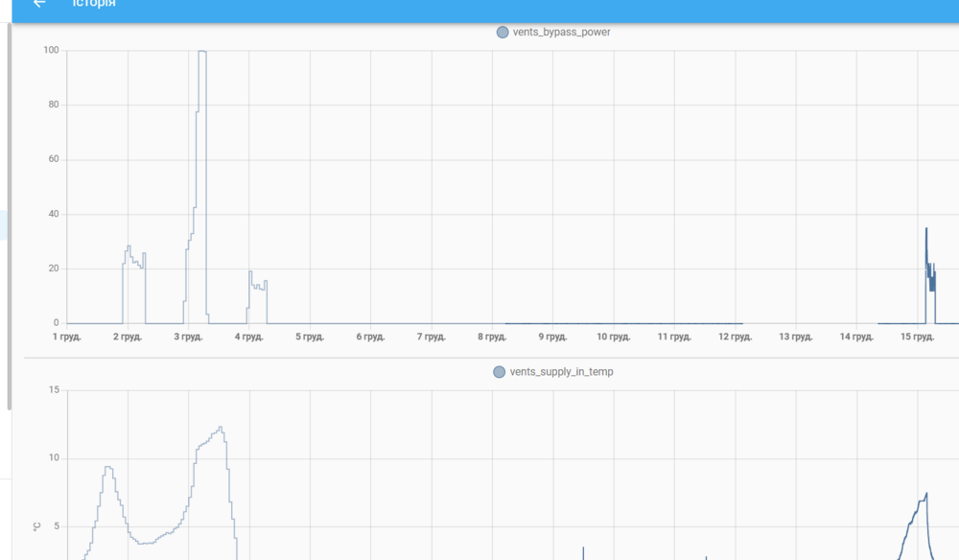Click temperature peak near 3 груд.

[x=221, y=429]
